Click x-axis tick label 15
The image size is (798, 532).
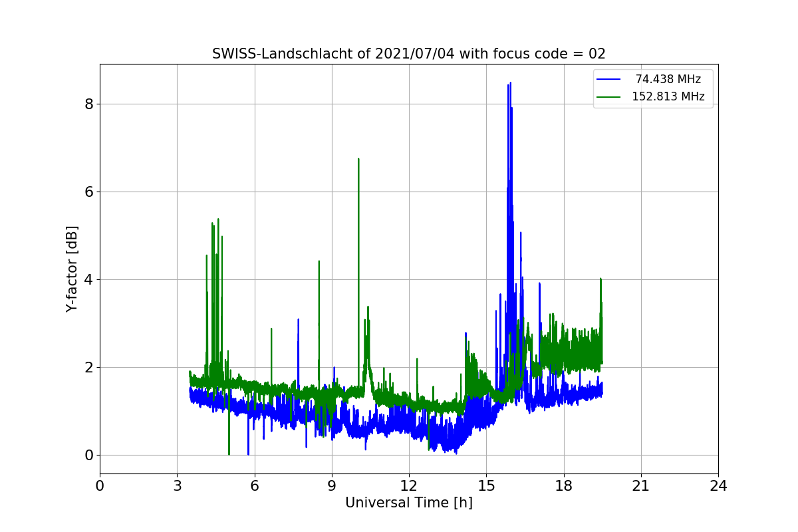click(x=486, y=486)
